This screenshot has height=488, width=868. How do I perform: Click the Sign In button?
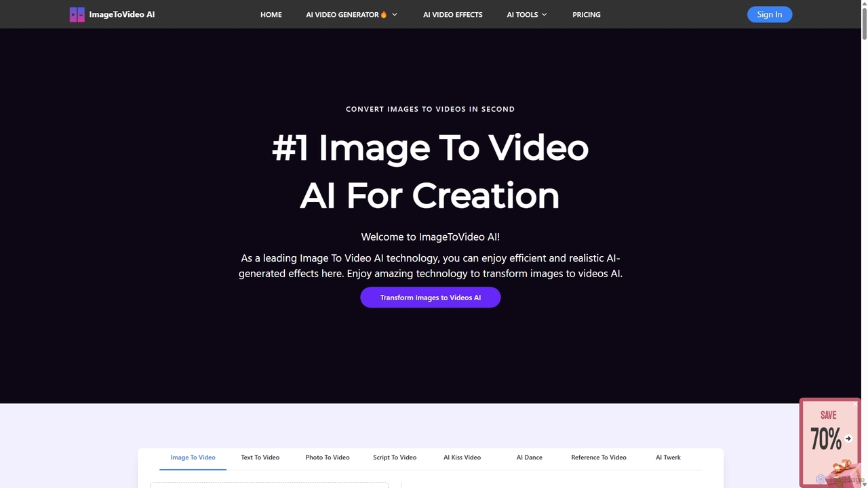pos(770,14)
